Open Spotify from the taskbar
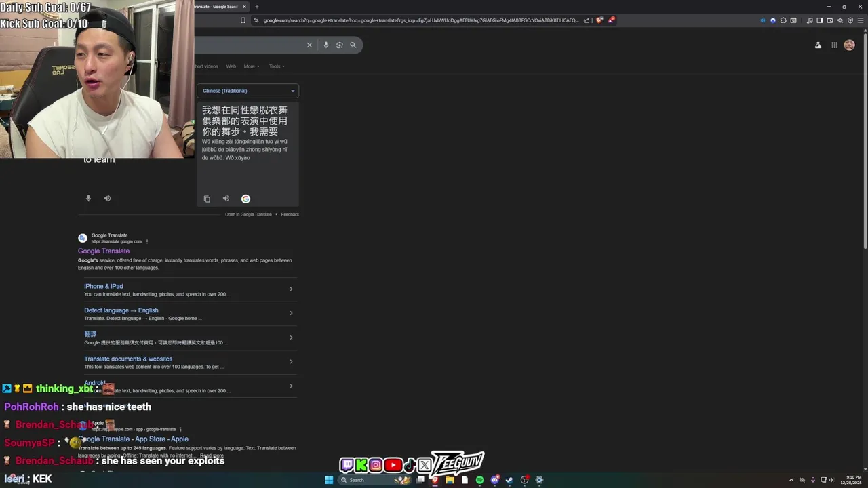The image size is (868, 488). [x=479, y=480]
